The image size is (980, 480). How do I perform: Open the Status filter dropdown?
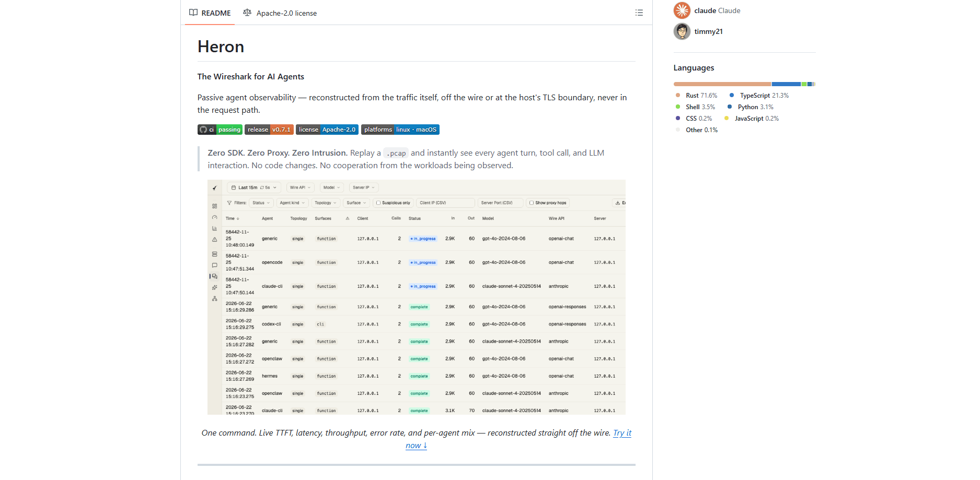click(x=261, y=203)
